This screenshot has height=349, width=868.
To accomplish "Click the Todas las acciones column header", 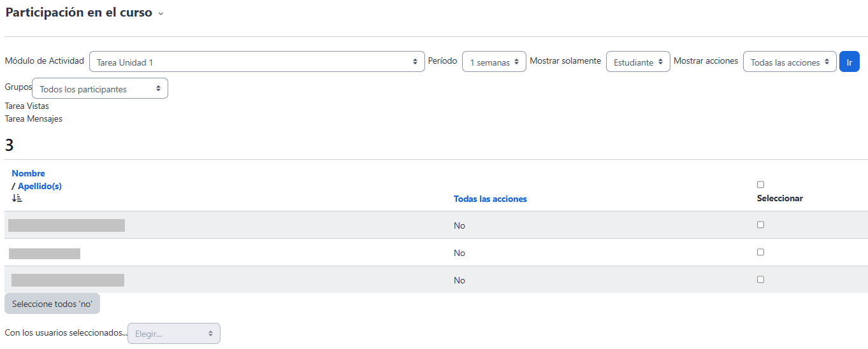I will (490, 199).
